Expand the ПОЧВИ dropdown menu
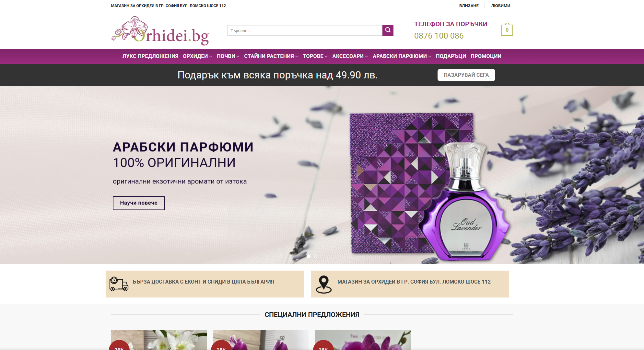 [228, 56]
